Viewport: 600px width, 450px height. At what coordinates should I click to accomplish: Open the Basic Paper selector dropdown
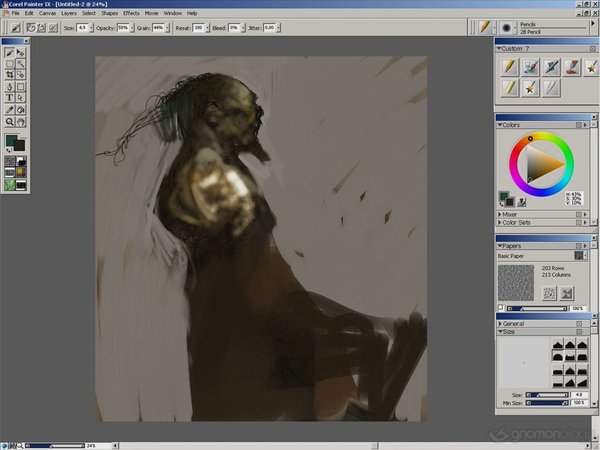pos(578,256)
